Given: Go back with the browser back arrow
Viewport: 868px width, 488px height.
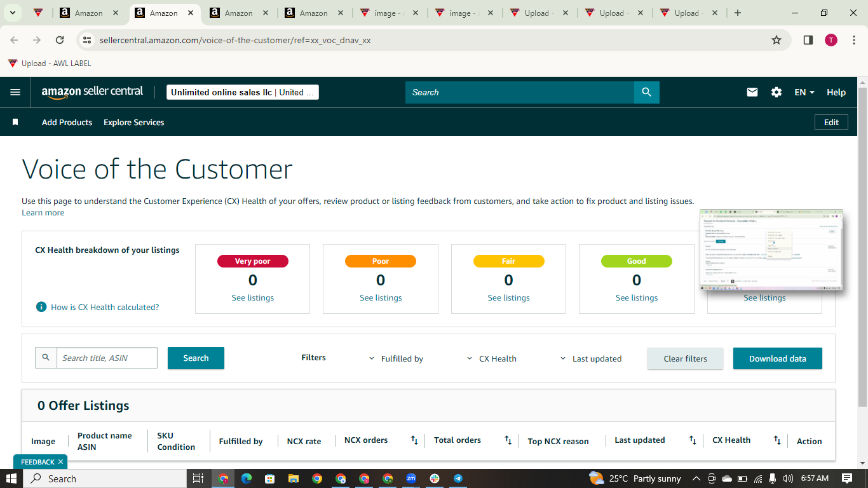Looking at the screenshot, I should click(14, 40).
